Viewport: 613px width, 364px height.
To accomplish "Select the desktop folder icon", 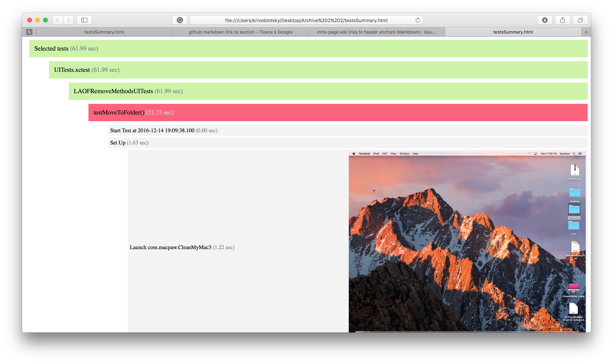I will [574, 195].
